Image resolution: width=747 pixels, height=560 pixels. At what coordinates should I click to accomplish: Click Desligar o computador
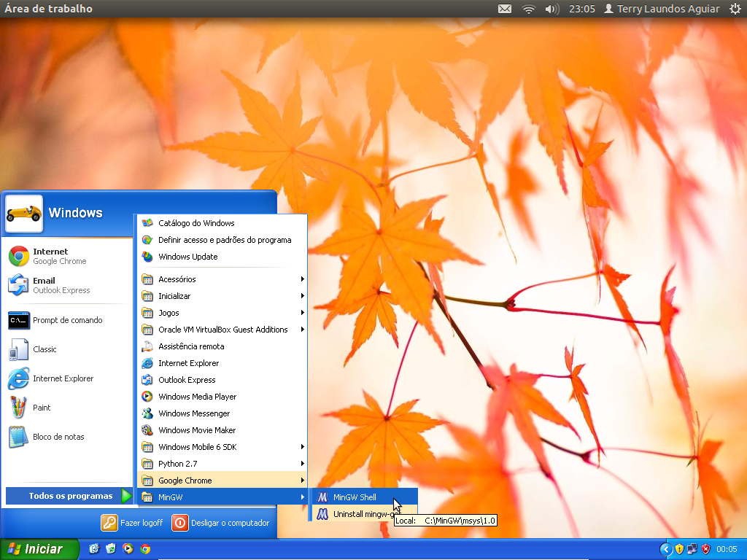tap(220, 523)
